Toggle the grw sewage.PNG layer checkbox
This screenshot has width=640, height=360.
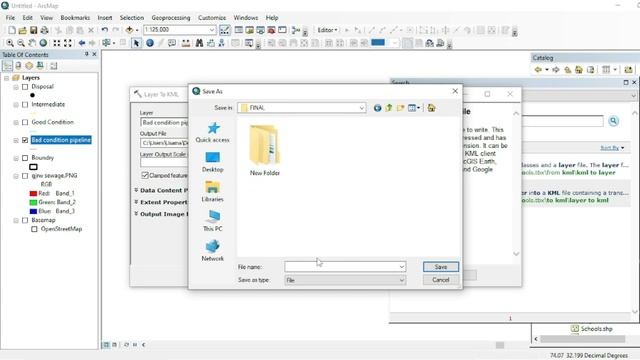point(25,176)
